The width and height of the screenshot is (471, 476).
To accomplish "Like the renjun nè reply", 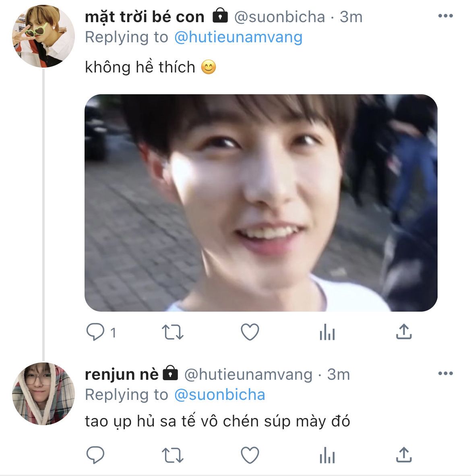I will (250, 455).
